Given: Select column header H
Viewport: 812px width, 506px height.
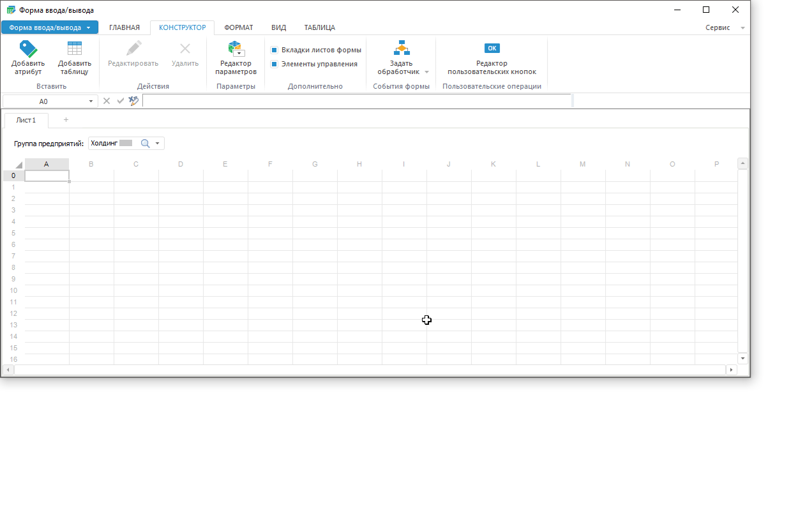Looking at the screenshot, I should click(x=359, y=164).
